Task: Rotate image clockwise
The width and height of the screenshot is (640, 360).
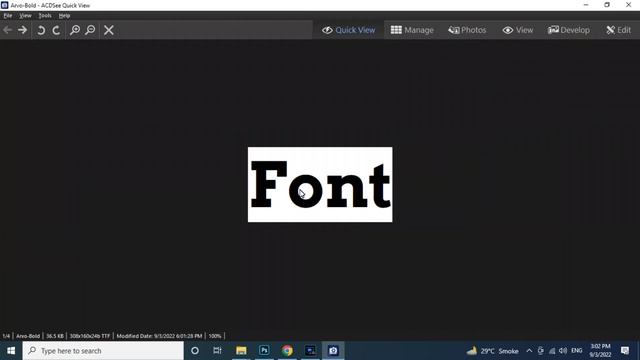Action: (56, 30)
